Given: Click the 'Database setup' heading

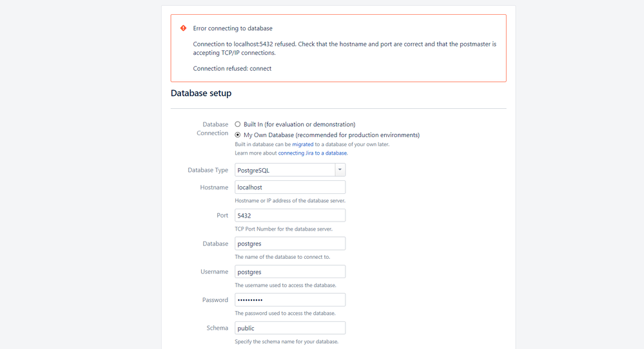Looking at the screenshot, I should 201,93.
